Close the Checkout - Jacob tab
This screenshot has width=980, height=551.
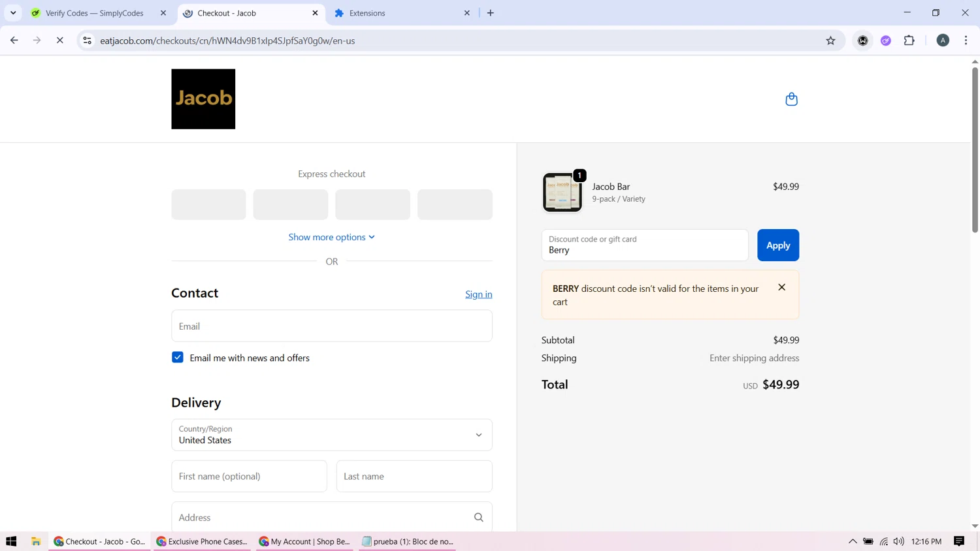coord(315,13)
